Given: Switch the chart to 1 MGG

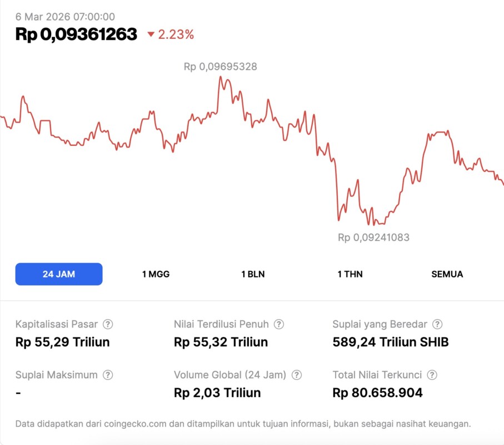Looking at the screenshot, I should tap(156, 274).
